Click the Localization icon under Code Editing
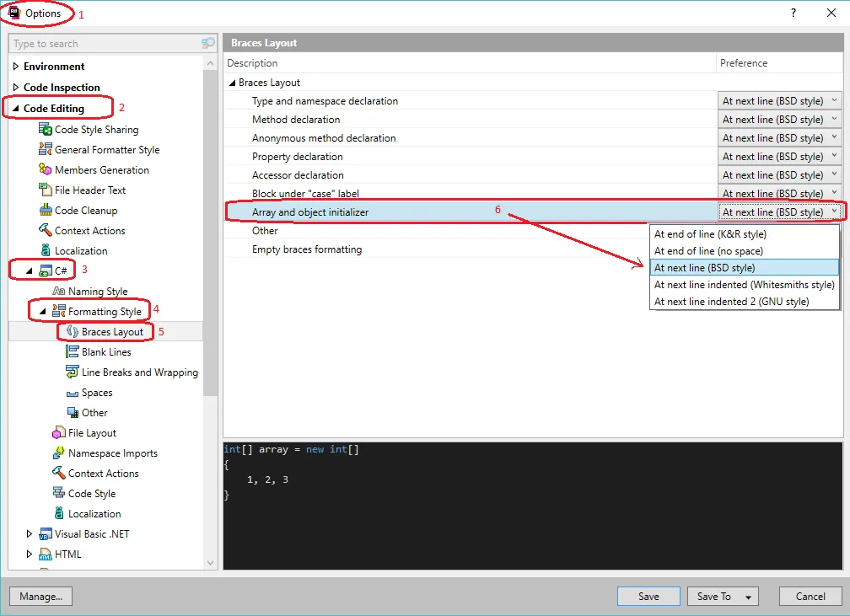Viewport: 850px width, 616px height. [46, 250]
